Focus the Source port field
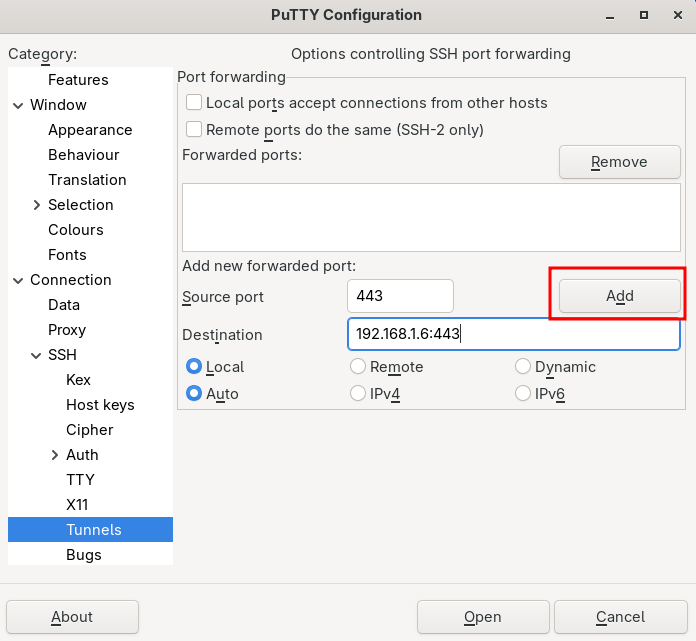 click(400, 296)
